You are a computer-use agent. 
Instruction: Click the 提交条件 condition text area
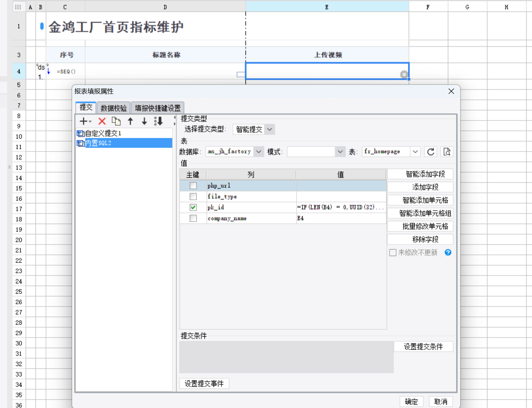(286, 357)
